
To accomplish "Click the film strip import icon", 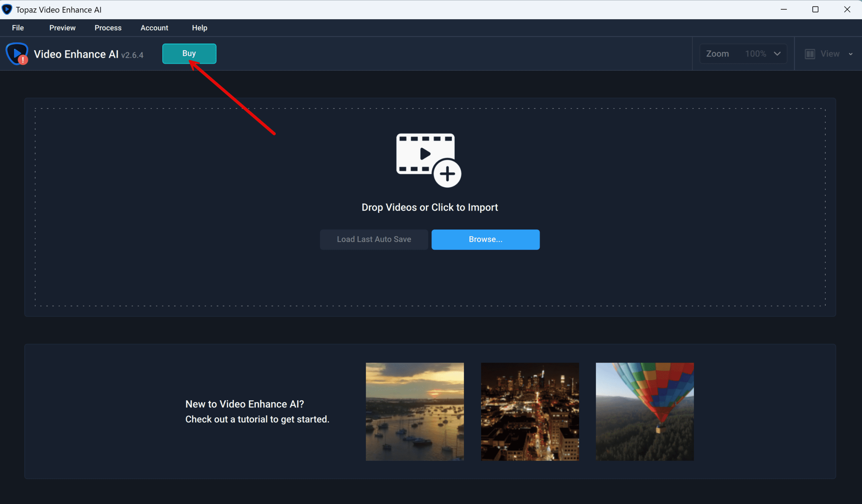I will (422, 154).
